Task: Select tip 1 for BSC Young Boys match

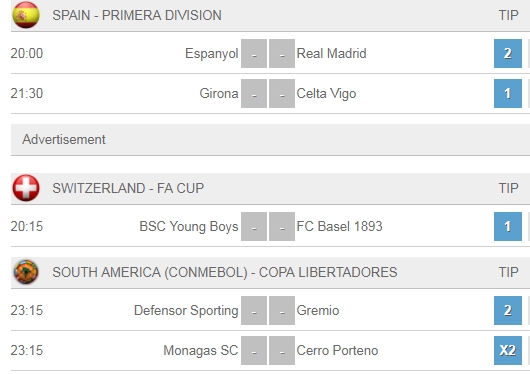Action: 508,227
